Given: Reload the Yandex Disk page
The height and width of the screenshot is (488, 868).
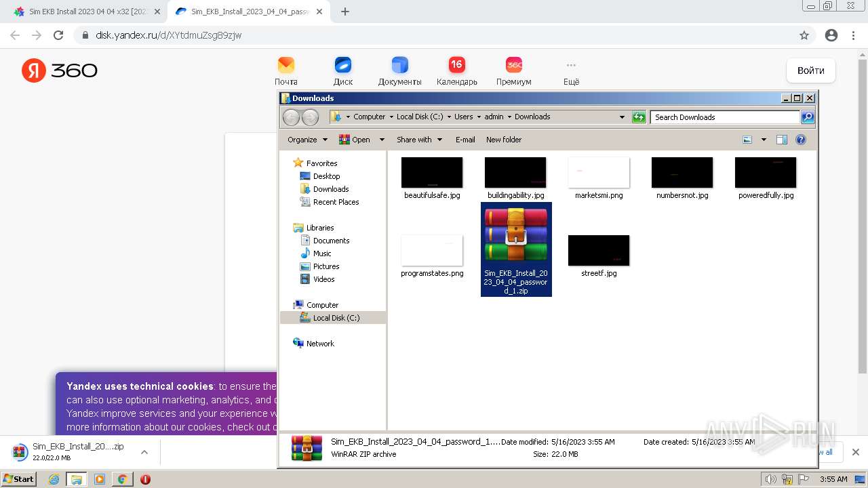Looking at the screenshot, I should pyautogui.click(x=58, y=35).
